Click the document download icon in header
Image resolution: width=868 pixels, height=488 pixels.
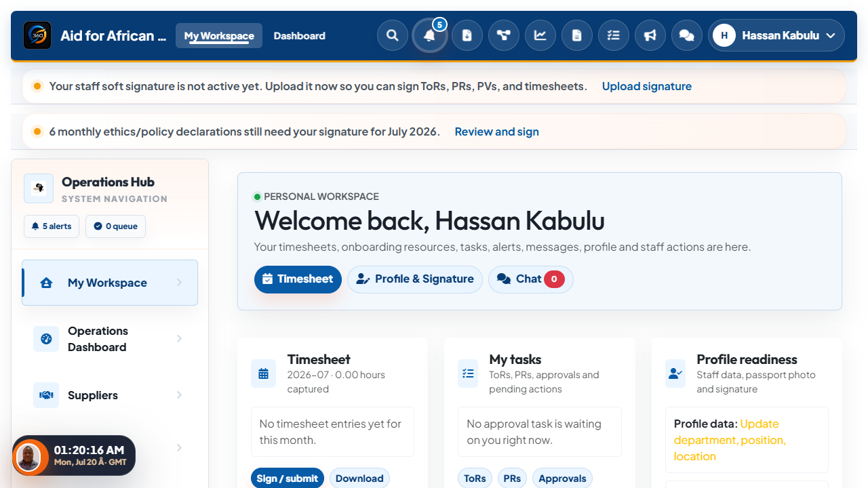tap(467, 35)
